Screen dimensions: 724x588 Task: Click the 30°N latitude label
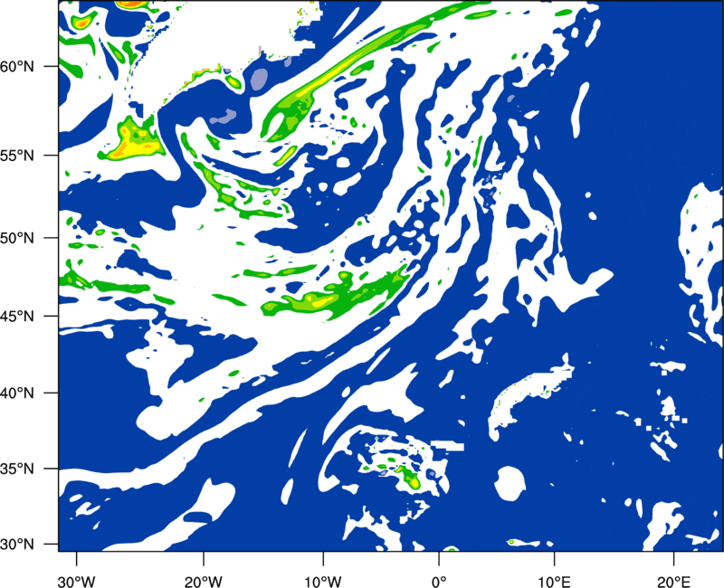pyautogui.click(x=17, y=545)
